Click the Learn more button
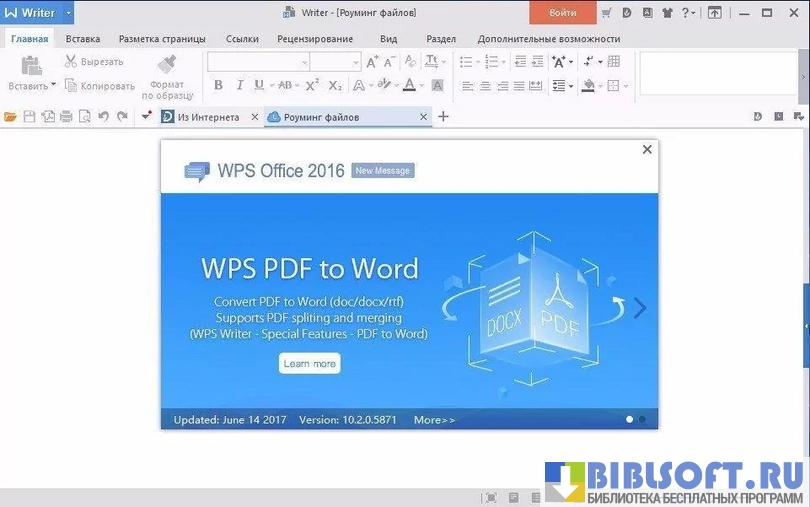Viewport: 810px width, 507px height. 309,364
